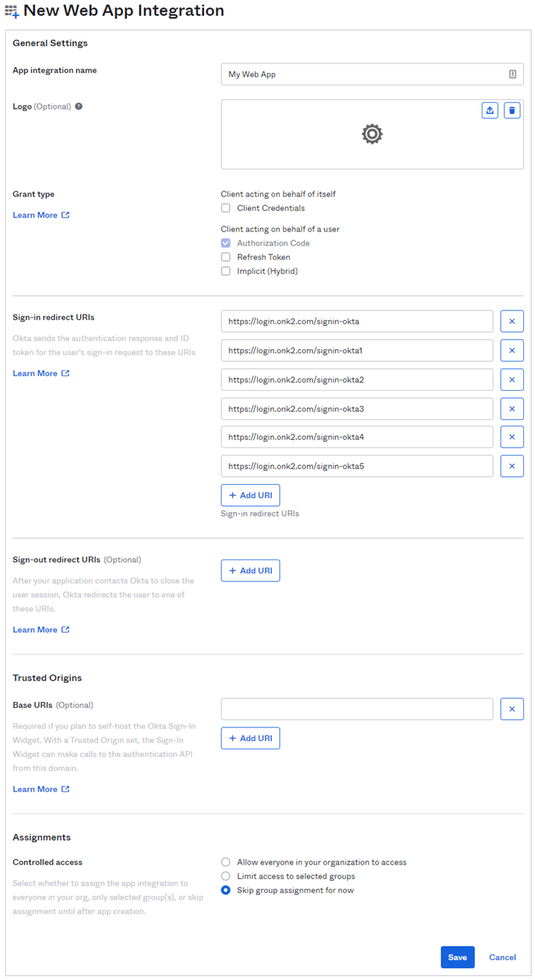
Task: Remove the signin-okta1 redirect URI
Action: pos(512,351)
